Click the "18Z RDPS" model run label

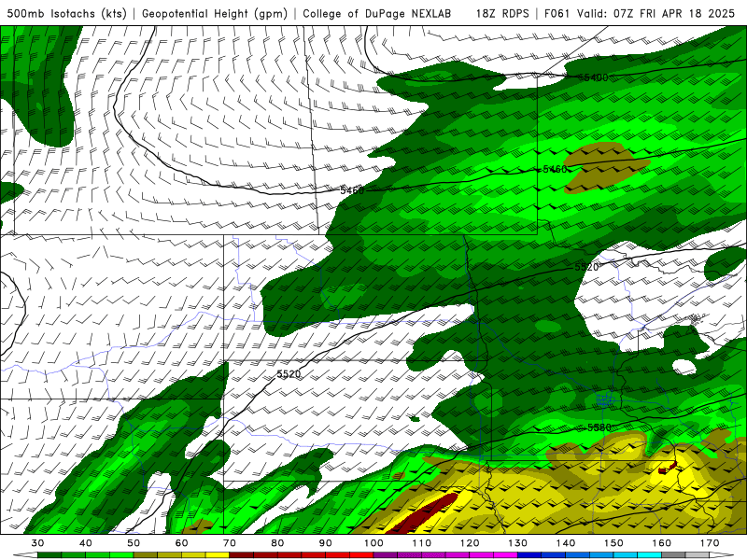click(502, 14)
